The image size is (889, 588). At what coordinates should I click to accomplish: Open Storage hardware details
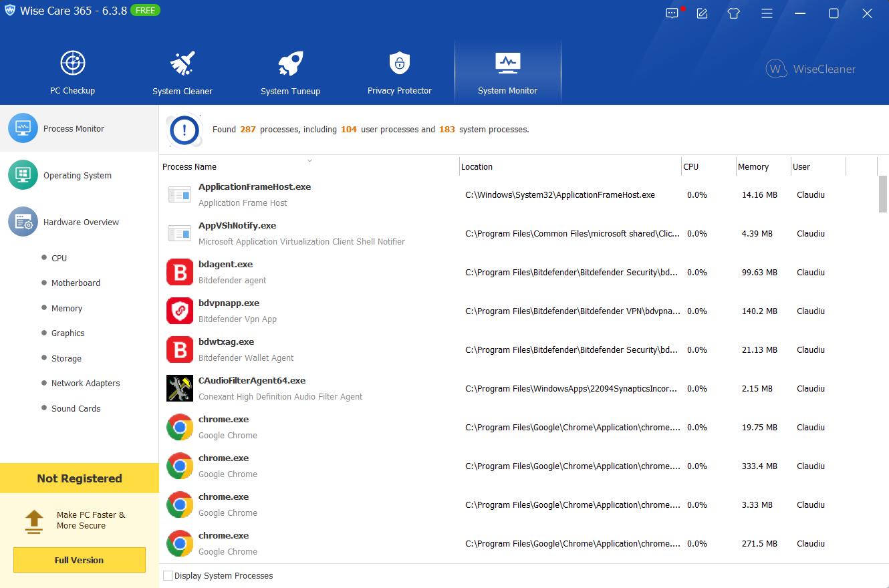pyautogui.click(x=66, y=358)
